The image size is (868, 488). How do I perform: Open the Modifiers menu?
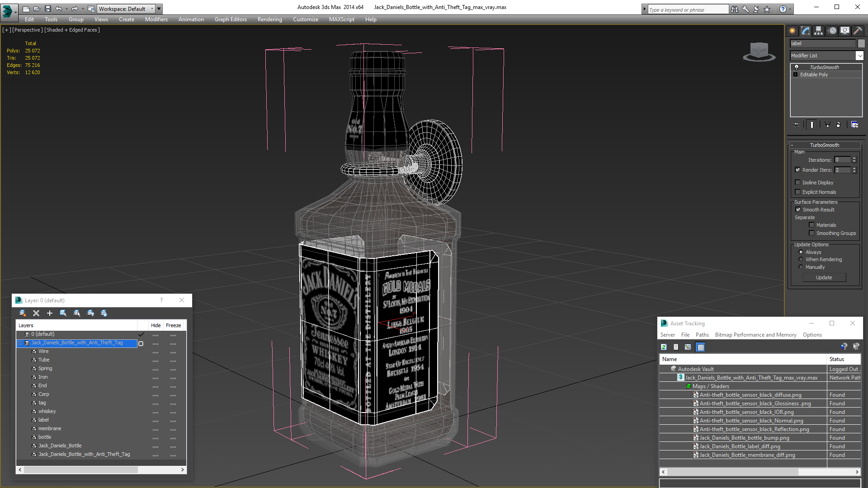156,19
